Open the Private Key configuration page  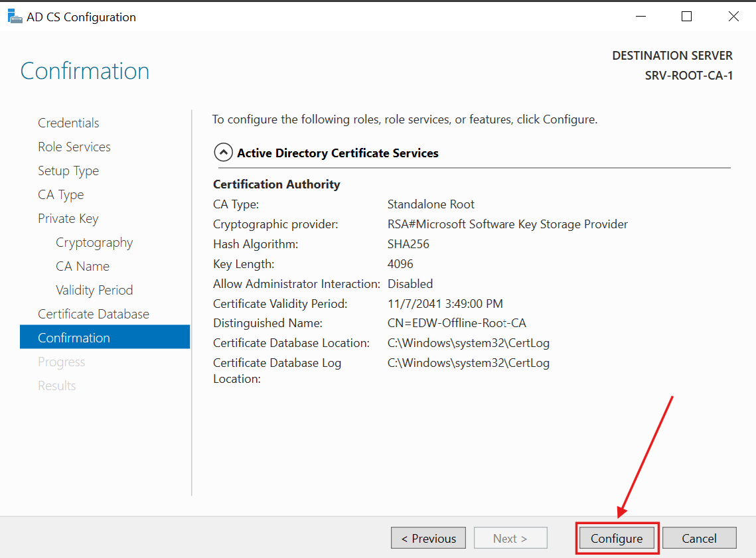[68, 218]
